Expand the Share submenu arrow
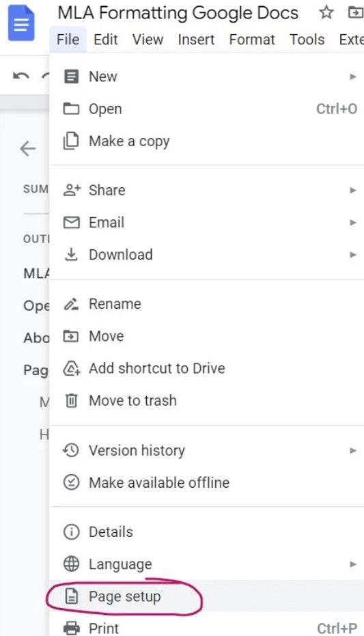Image resolution: width=364 pixels, height=636 pixels. point(353,190)
